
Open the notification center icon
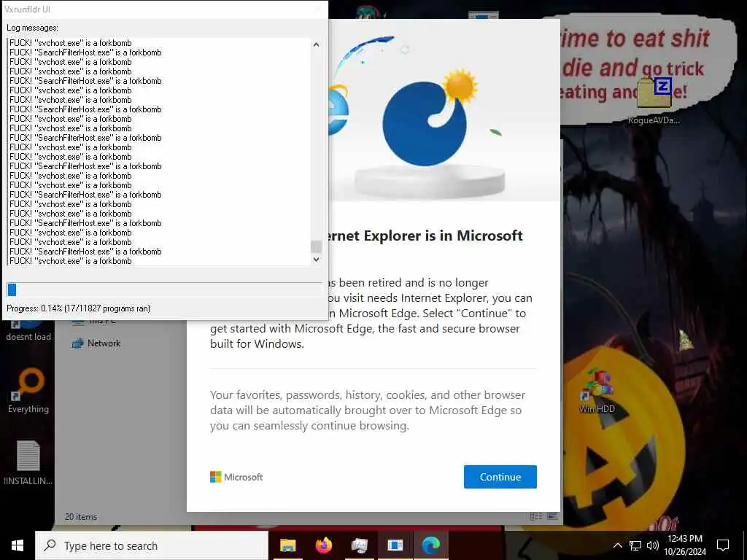(x=723, y=545)
